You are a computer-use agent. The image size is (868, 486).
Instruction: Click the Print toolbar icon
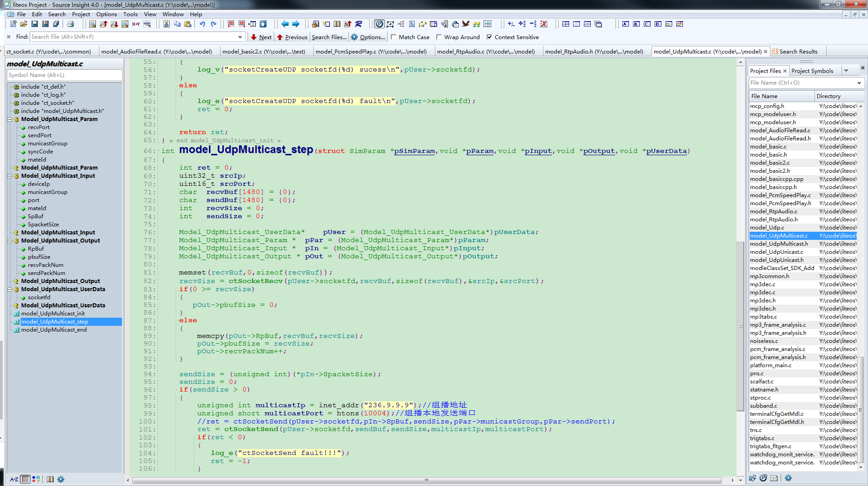[x=70, y=24]
